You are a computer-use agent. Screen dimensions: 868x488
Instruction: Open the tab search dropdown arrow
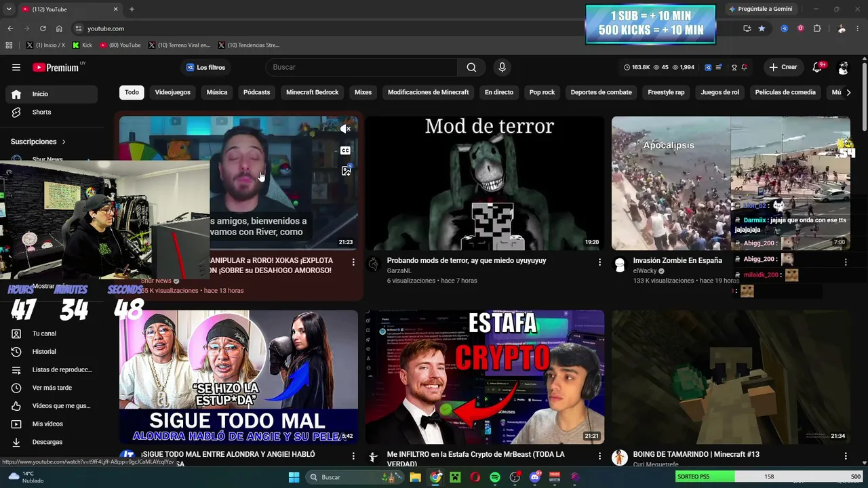click(x=9, y=9)
